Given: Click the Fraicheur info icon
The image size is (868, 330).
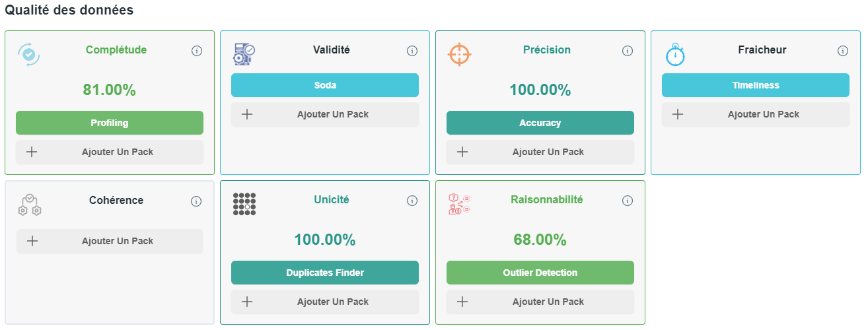Looking at the screenshot, I should 843,51.
